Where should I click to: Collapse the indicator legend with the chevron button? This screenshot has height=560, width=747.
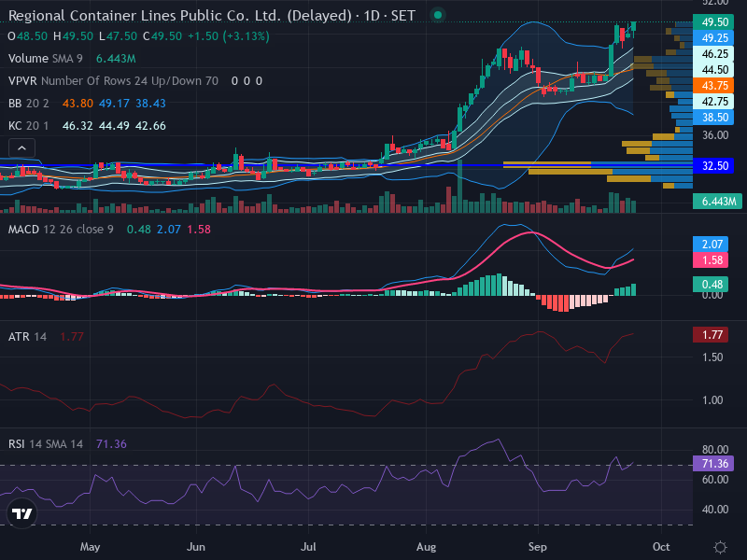click(21, 148)
